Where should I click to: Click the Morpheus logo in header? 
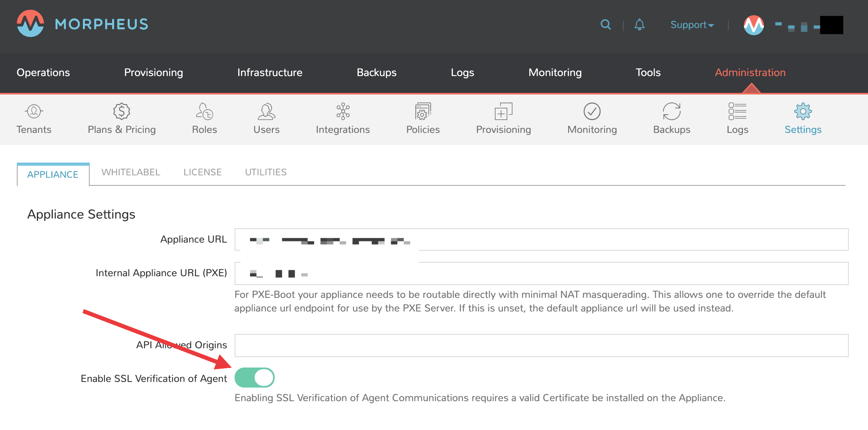tap(82, 24)
